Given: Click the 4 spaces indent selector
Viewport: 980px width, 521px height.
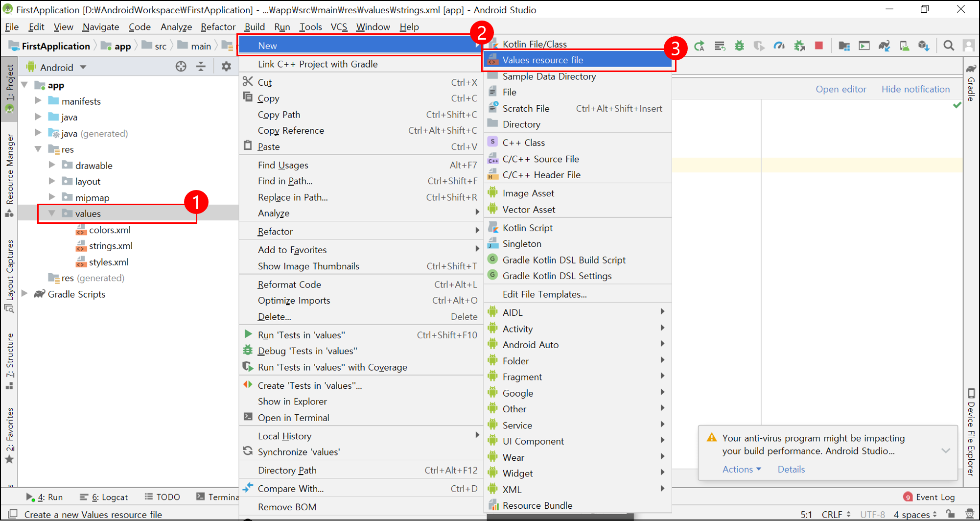Looking at the screenshot, I should tap(915, 514).
